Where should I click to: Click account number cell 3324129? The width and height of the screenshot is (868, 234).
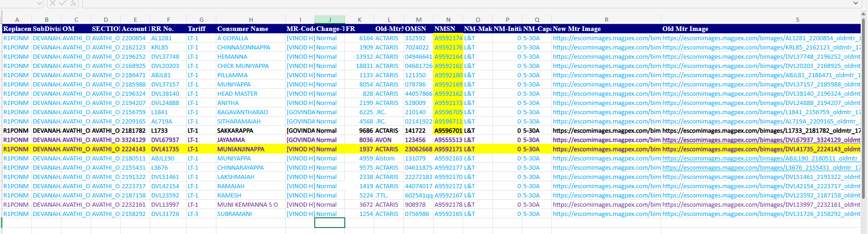(x=134, y=140)
